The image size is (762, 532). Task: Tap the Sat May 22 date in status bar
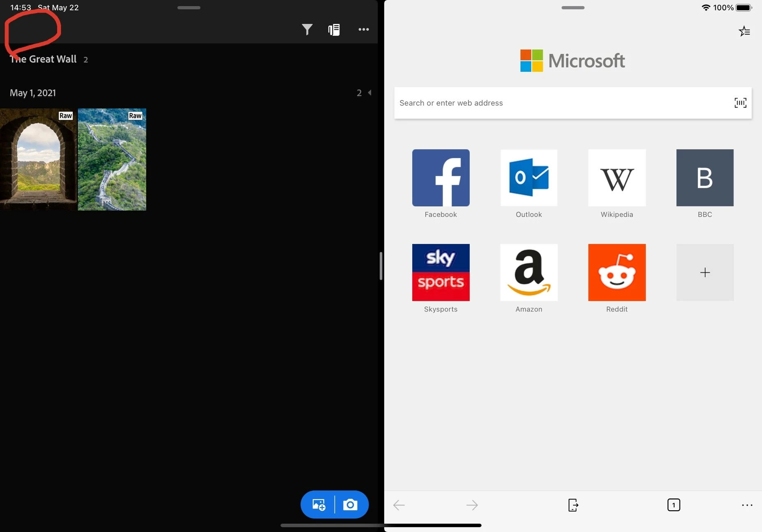click(x=58, y=7)
